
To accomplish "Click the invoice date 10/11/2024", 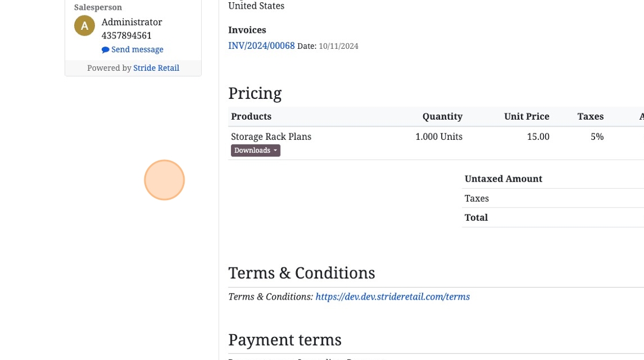I will click(339, 46).
